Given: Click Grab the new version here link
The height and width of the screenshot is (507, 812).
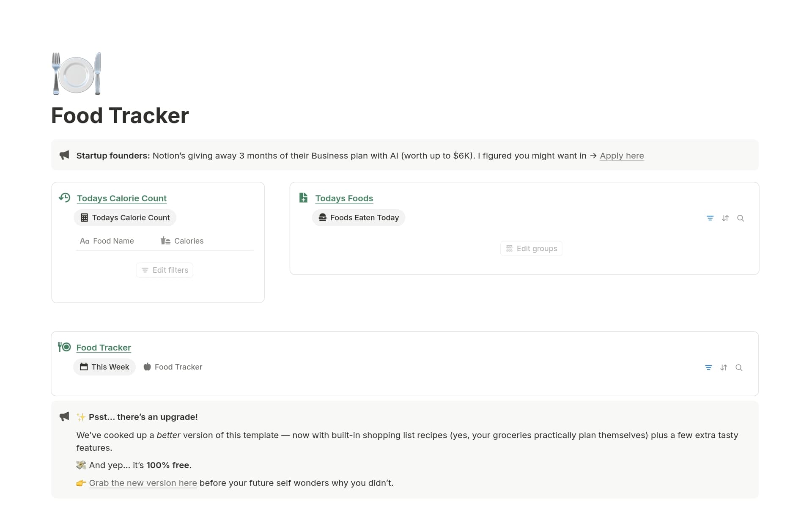Looking at the screenshot, I should [143, 483].
